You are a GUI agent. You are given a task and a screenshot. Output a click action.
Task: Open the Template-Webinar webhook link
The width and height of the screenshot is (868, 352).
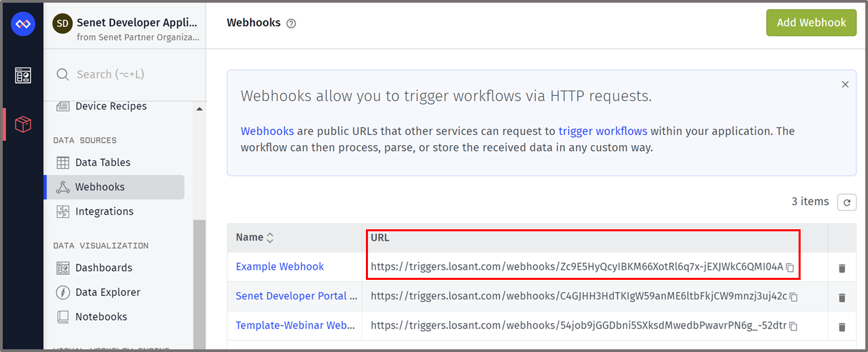click(x=296, y=326)
